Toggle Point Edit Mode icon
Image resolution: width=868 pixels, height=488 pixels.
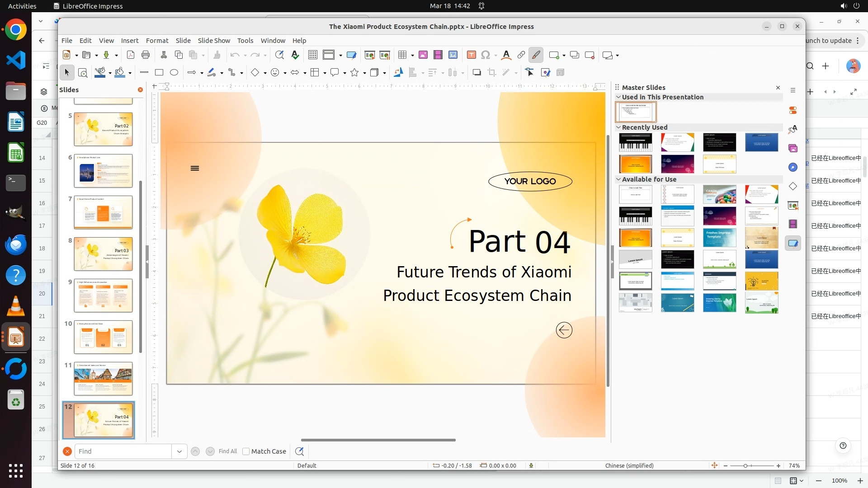click(530, 72)
